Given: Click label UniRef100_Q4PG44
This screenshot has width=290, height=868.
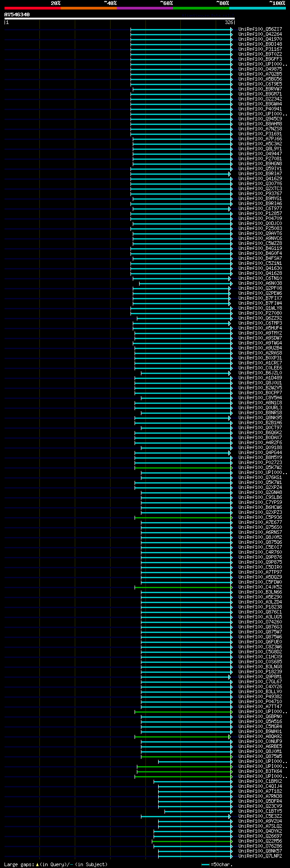Looking at the screenshot, I should click(x=260, y=452).
